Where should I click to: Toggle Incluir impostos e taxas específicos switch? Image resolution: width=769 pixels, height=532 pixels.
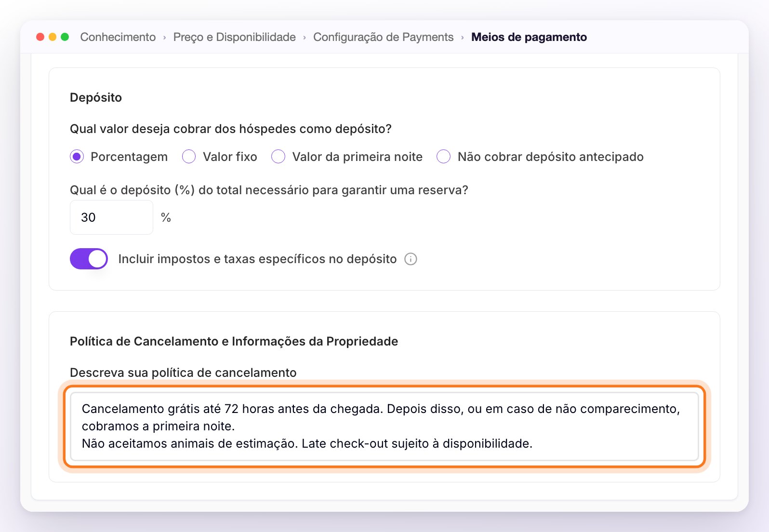tap(89, 259)
